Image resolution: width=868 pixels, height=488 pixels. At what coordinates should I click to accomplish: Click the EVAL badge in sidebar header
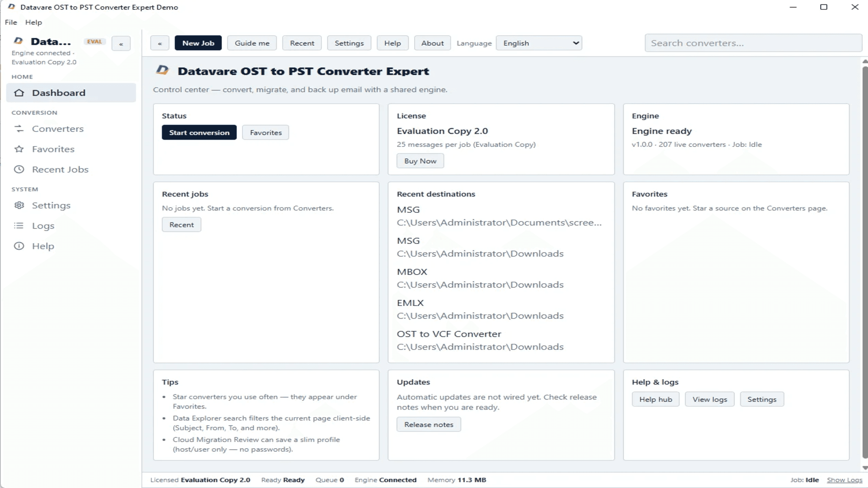pos(94,42)
